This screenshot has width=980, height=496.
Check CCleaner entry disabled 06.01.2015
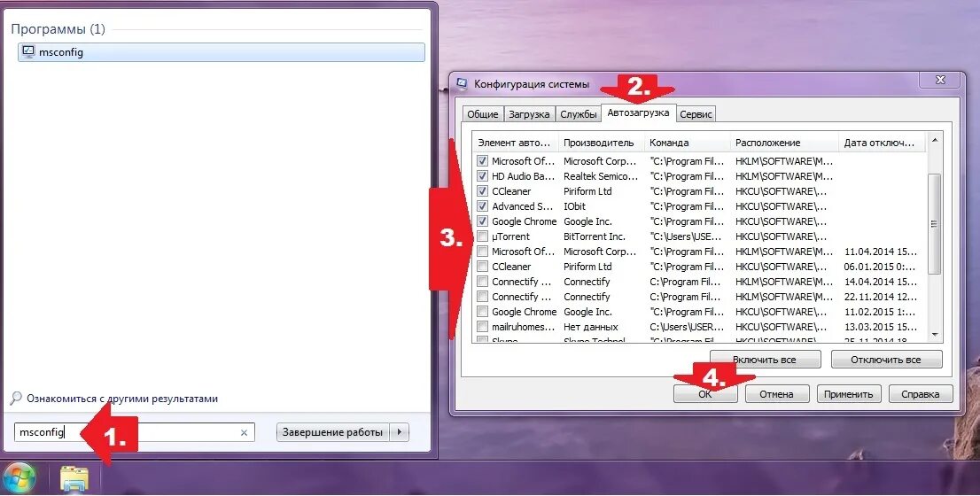point(482,266)
